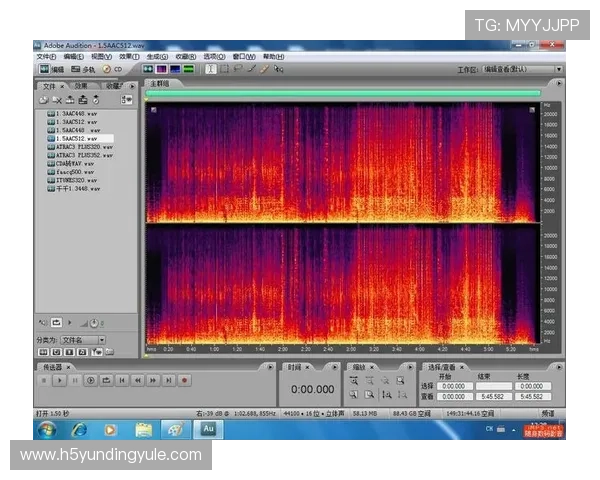
Task: Select the Marquee selection tool
Action: click(224, 69)
